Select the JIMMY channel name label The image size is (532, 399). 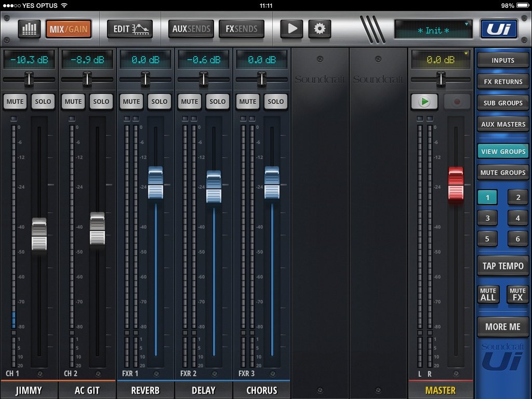point(29,390)
